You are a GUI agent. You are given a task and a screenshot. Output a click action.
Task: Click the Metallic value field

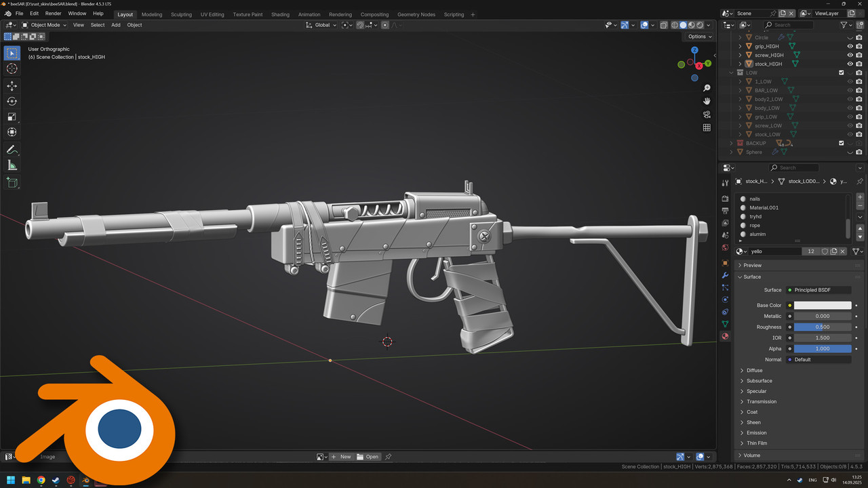[823, 316]
